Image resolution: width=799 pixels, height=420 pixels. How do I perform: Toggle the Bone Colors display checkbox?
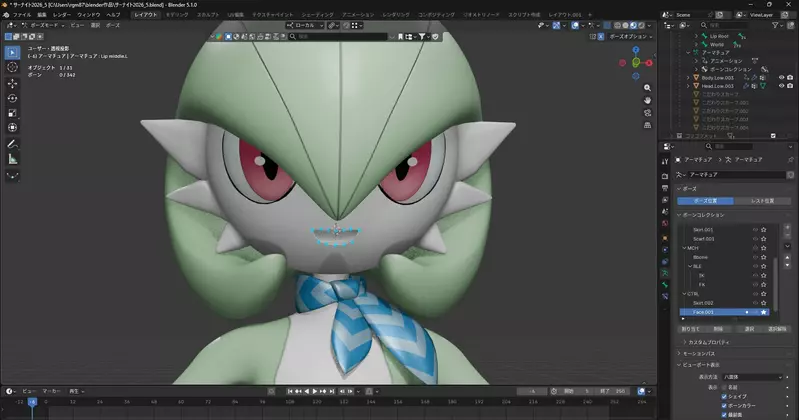coord(724,406)
